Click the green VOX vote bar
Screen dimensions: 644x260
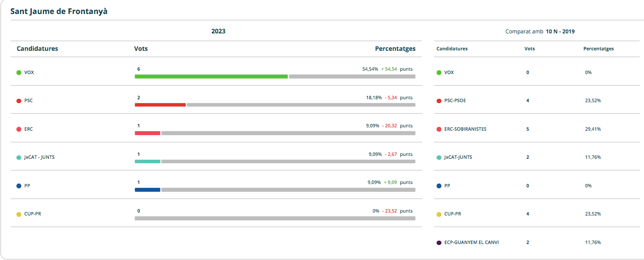pyautogui.click(x=211, y=76)
